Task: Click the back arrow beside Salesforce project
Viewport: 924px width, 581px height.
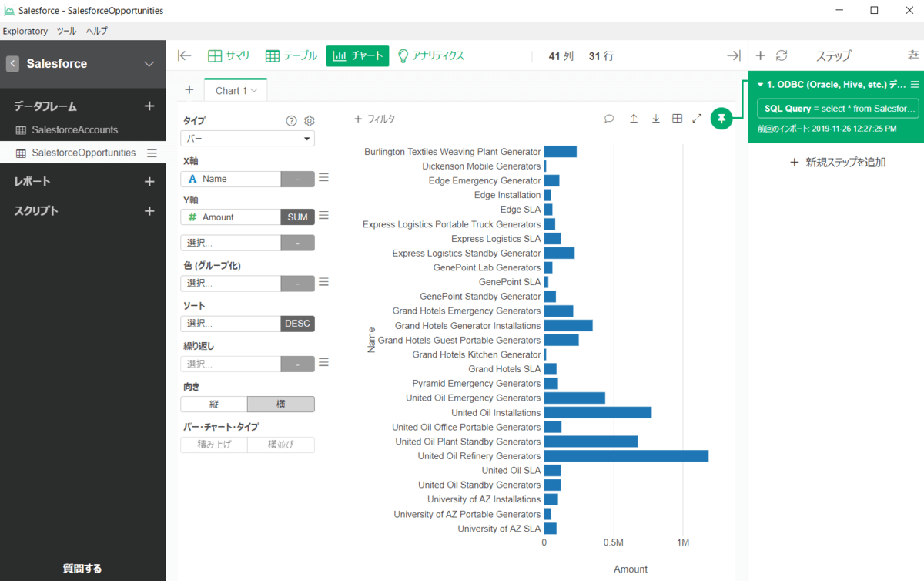Action: (x=12, y=64)
